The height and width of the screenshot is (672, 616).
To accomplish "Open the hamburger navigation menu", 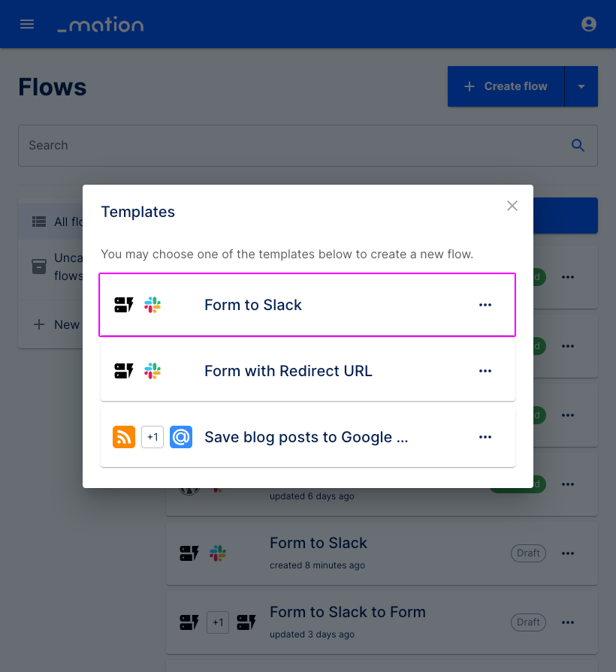I will pyautogui.click(x=27, y=23).
